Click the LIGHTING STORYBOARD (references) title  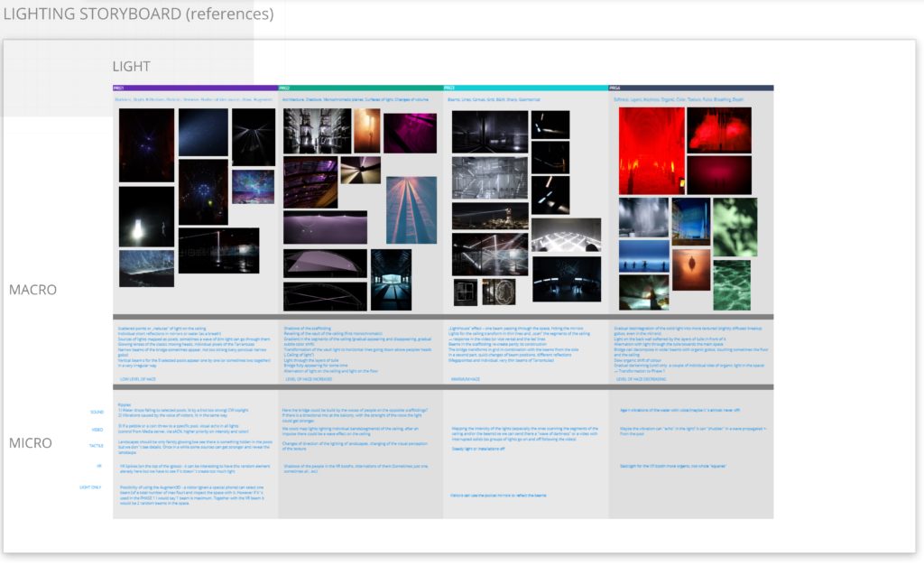[138, 14]
